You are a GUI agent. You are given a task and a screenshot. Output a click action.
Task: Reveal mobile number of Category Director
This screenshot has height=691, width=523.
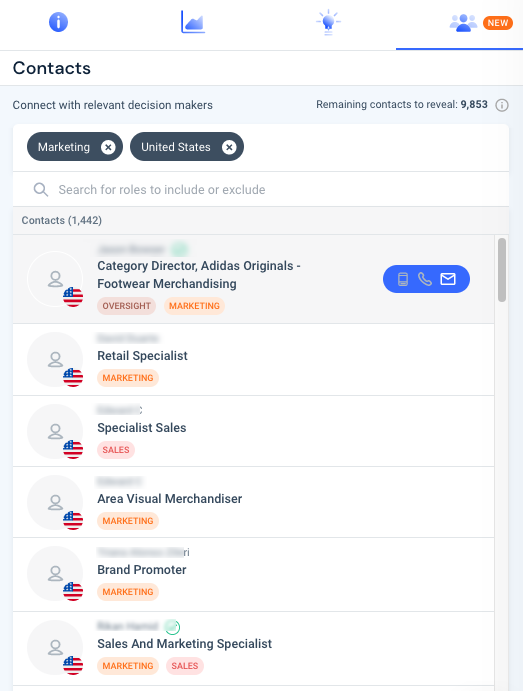403,279
